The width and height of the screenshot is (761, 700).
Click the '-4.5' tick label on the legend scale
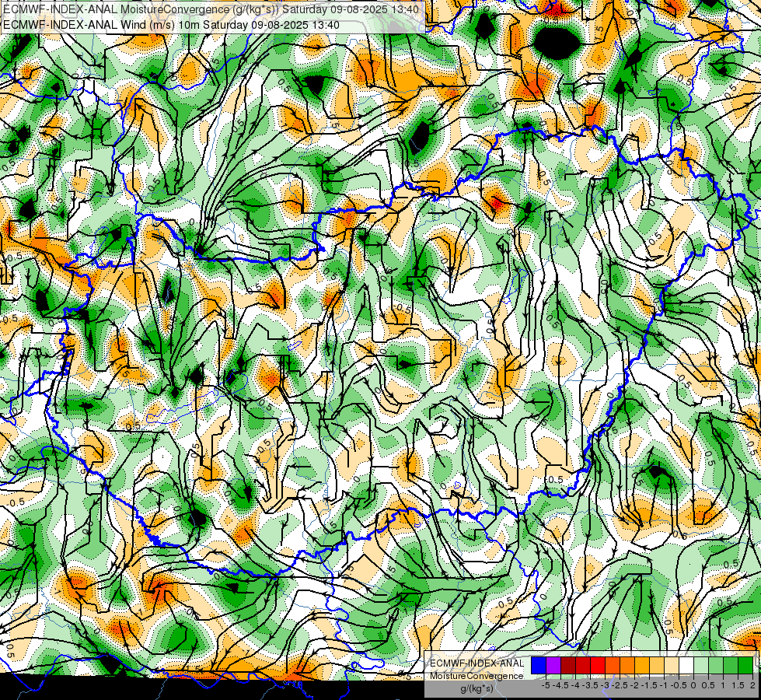pos(561,685)
